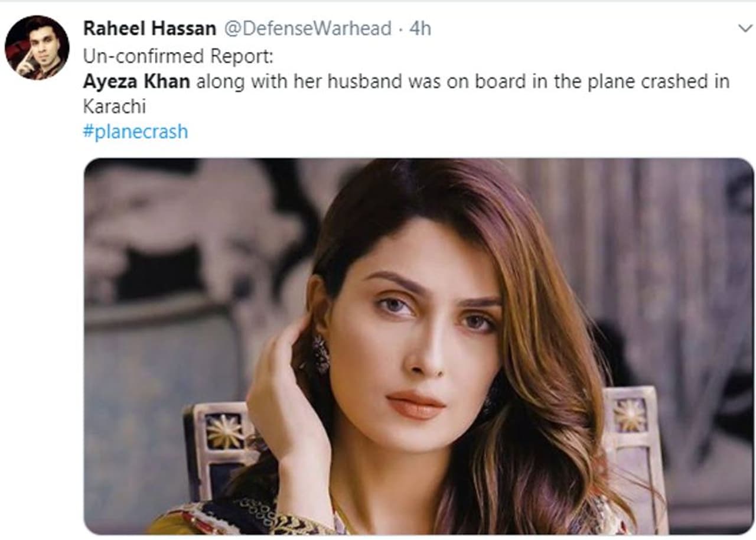Click the right chair flower ornament in photo
This screenshot has width=756, height=540.
(x=628, y=415)
